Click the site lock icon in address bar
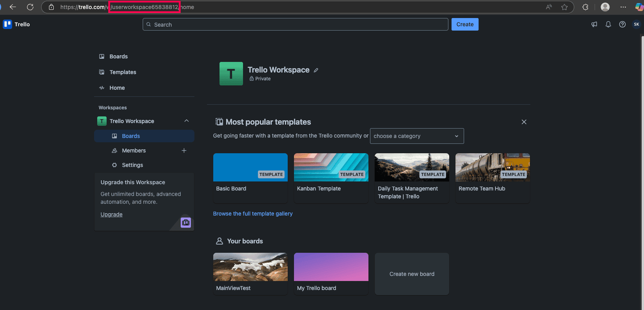644x310 pixels. pyautogui.click(x=51, y=7)
